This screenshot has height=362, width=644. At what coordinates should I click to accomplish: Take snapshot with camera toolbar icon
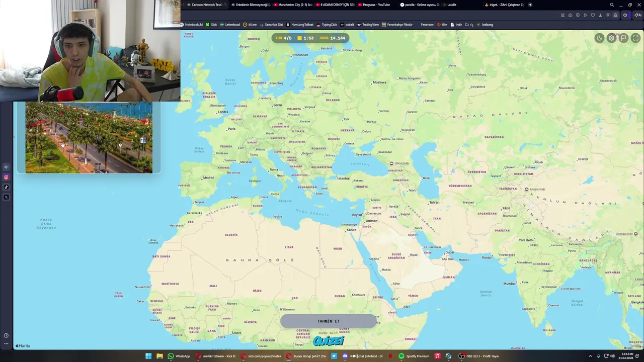(570, 15)
